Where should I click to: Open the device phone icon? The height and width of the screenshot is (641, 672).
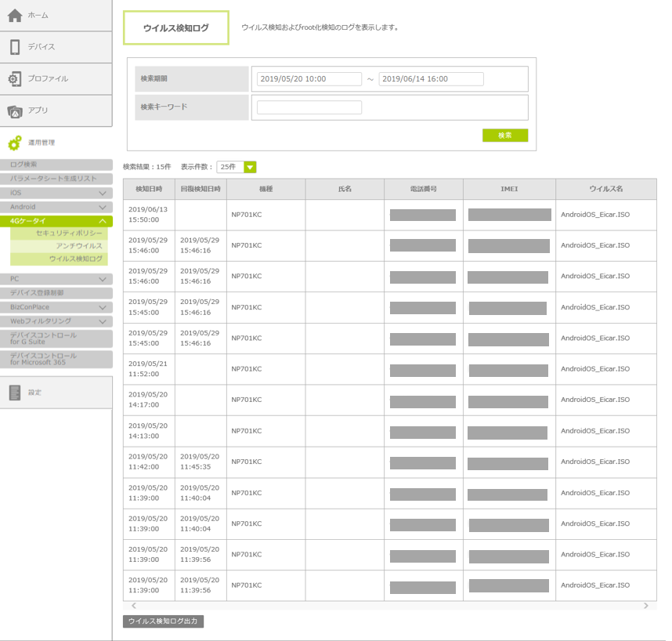pos(15,47)
